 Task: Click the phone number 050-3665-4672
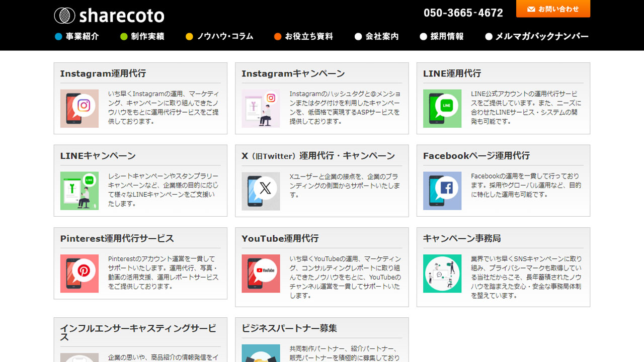coord(463,13)
